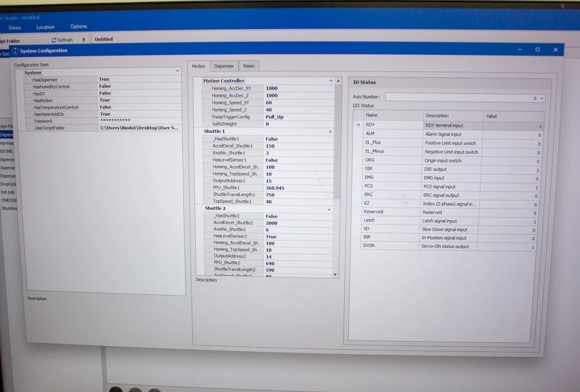Select the TopSpeed_Shuttle1 property
Image resolution: width=580 pixels, height=392 pixels.
pyautogui.click(x=268, y=201)
